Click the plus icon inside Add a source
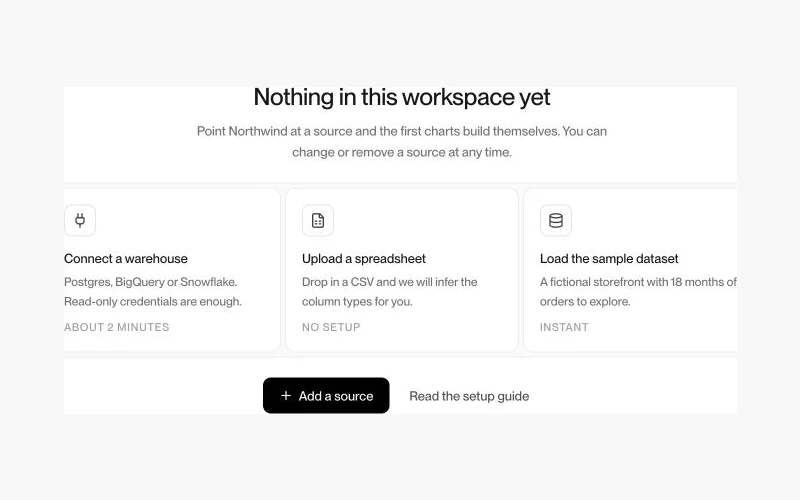The height and width of the screenshot is (500, 800). point(286,395)
